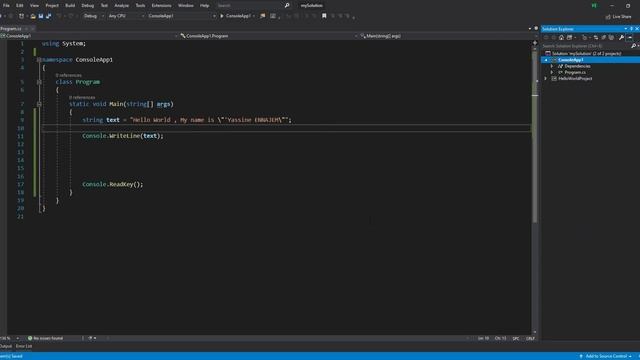This screenshot has height=360, width=640.
Task: Click the Bookmark toolbar icon
Action: click(324, 16)
